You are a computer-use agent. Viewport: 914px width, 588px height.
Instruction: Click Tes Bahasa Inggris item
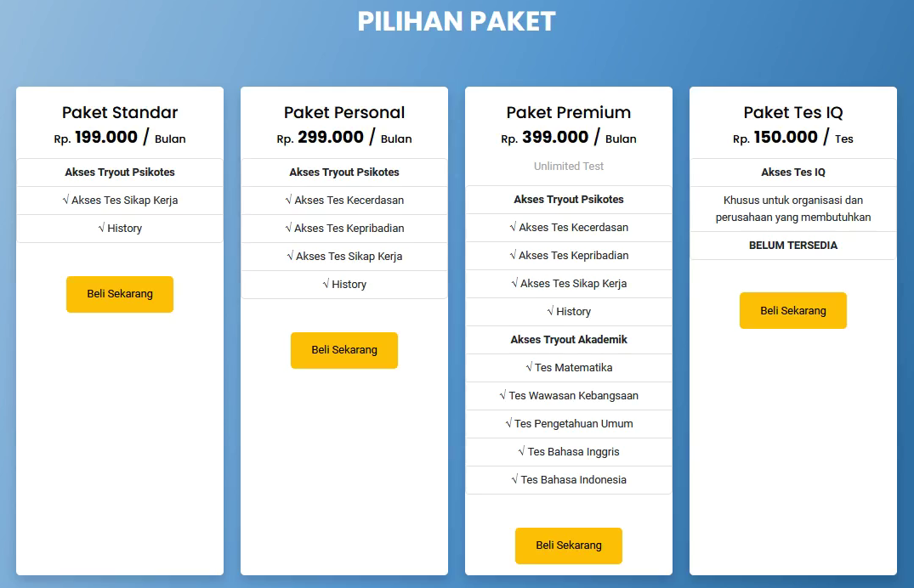coord(569,452)
